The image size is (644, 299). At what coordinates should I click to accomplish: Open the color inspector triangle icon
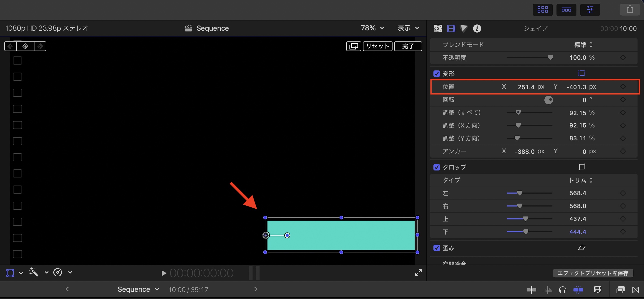pyautogui.click(x=464, y=29)
